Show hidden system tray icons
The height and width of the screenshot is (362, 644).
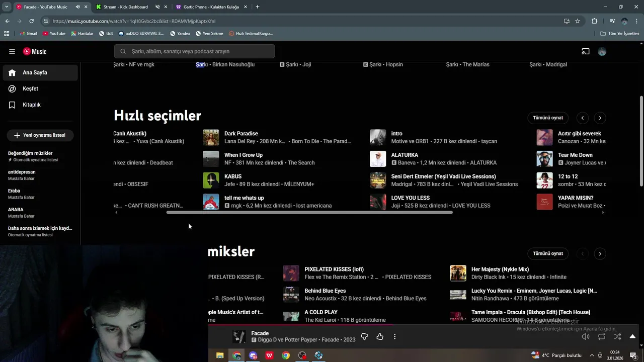pyautogui.click(x=592, y=355)
